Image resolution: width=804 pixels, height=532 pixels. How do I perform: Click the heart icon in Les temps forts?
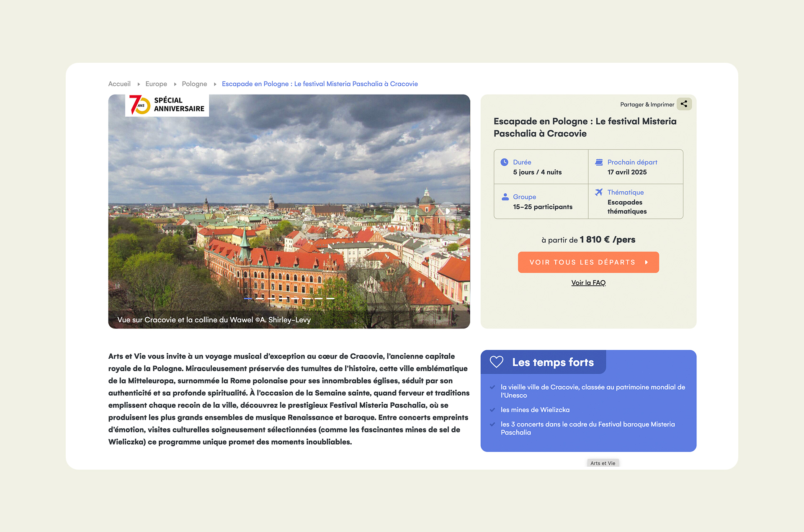click(496, 362)
